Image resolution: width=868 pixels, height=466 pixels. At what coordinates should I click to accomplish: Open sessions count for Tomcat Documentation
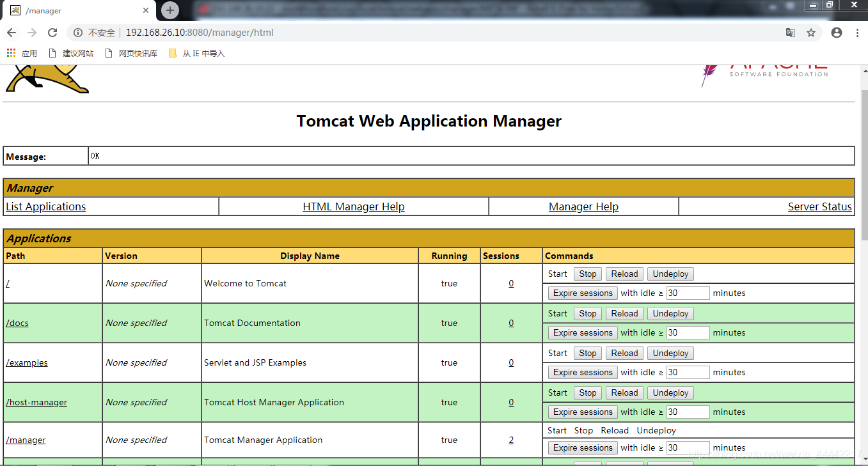[x=511, y=323]
